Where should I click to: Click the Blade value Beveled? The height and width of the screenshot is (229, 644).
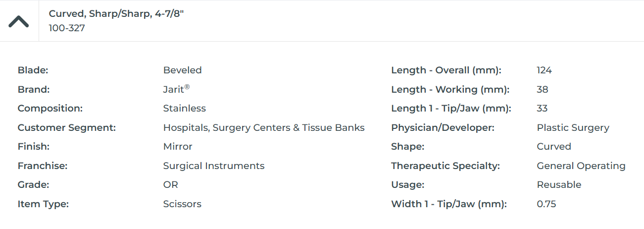pyautogui.click(x=182, y=70)
